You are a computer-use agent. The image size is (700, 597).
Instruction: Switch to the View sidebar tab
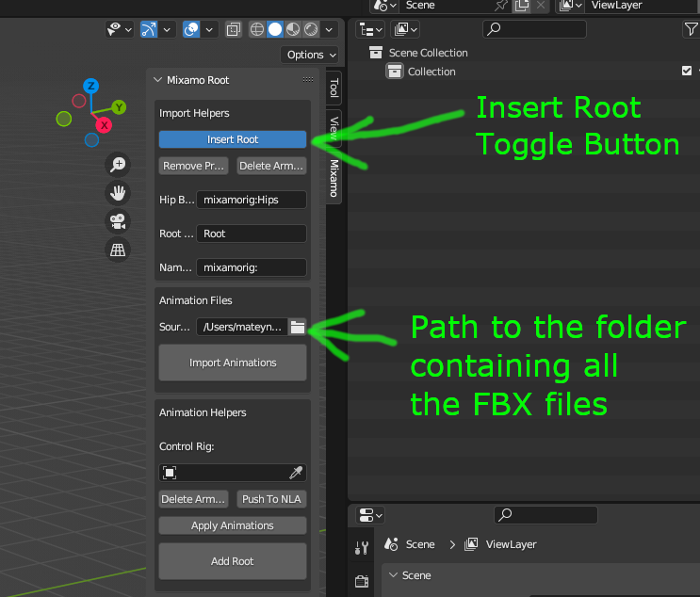pos(334,128)
